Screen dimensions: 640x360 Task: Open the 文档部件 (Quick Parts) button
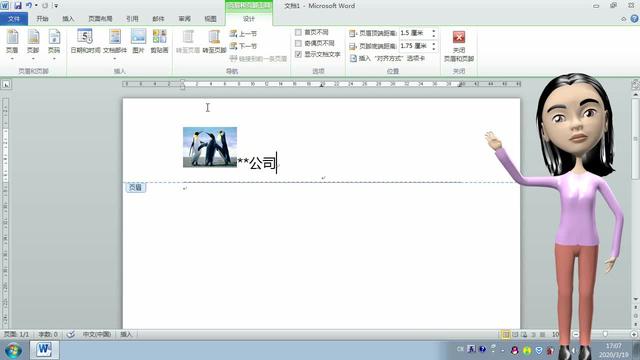click(x=115, y=44)
